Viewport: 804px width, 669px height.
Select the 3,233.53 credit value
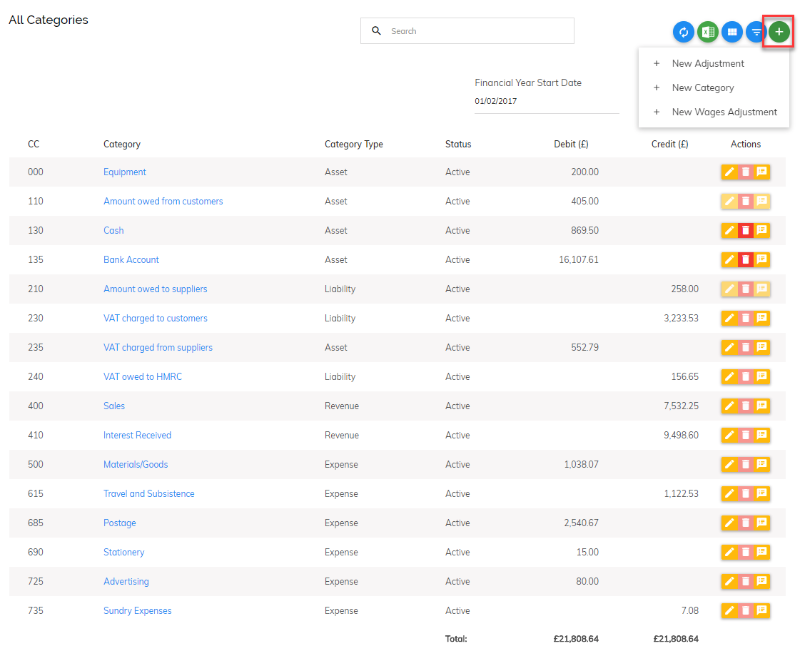[x=681, y=318]
